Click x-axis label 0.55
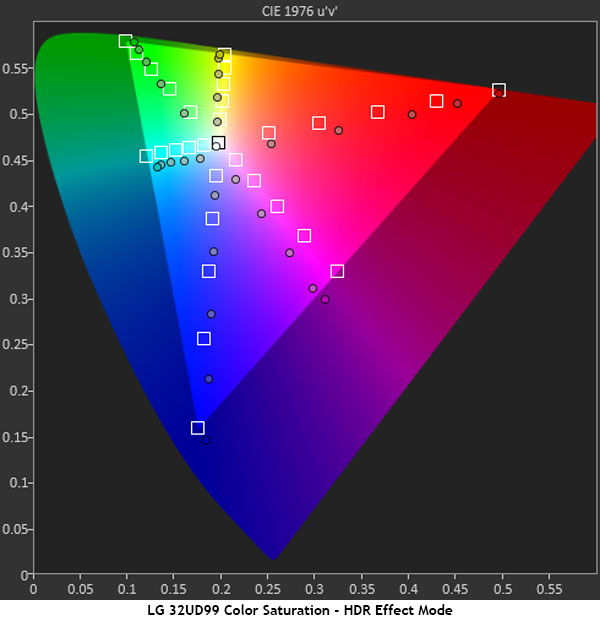The width and height of the screenshot is (600, 620). pyautogui.click(x=549, y=589)
